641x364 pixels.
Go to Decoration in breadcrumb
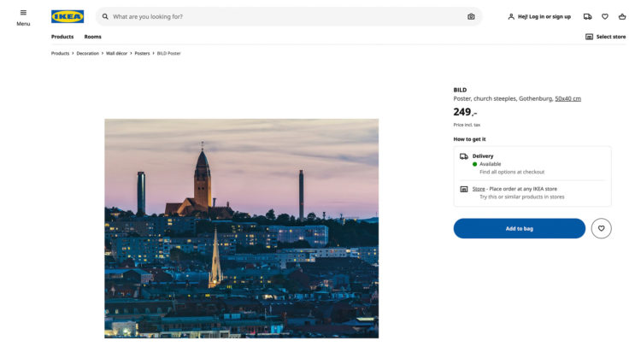tap(87, 53)
